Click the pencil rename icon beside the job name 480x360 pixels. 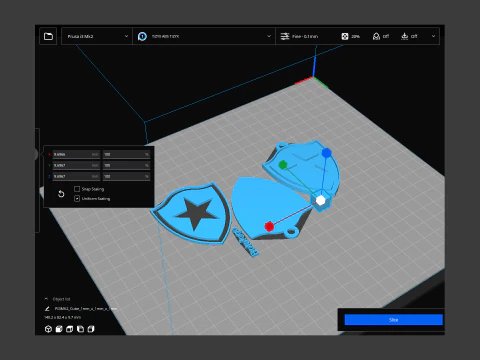[x=47, y=309]
